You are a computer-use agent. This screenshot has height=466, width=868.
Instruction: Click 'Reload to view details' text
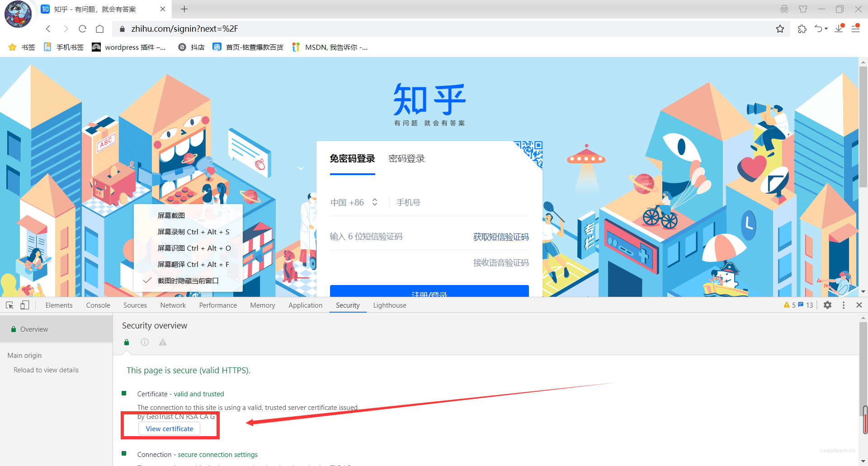pyautogui.click(x=46, y=370)
